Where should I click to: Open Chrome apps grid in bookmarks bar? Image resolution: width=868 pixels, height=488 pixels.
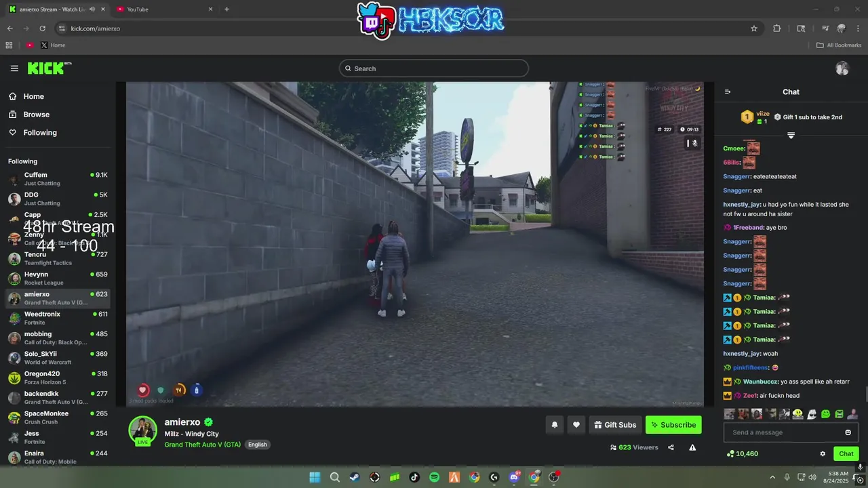coord(9,45)
